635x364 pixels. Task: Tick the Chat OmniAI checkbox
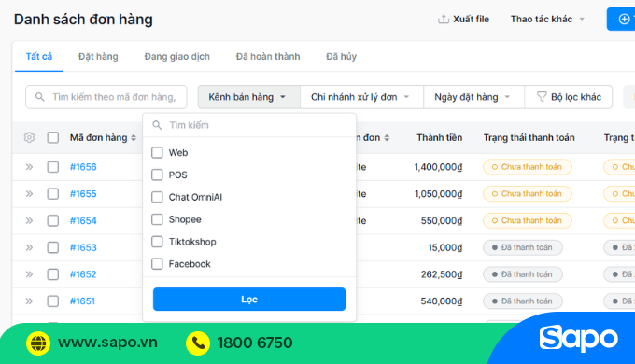point(157,197)
